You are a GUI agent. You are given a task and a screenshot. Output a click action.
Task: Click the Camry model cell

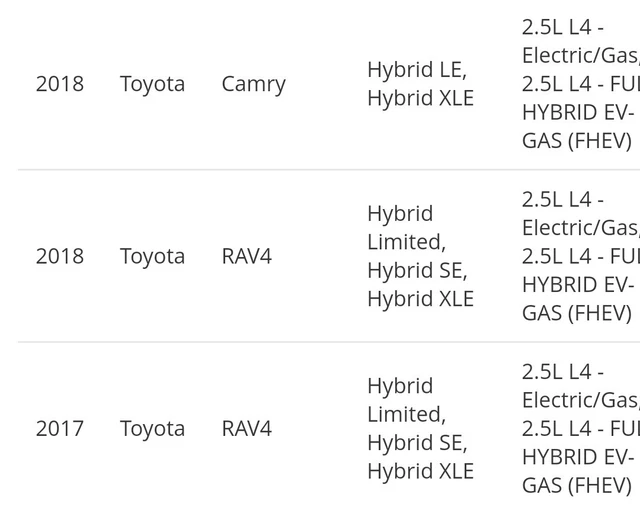[x=253, y=85]
